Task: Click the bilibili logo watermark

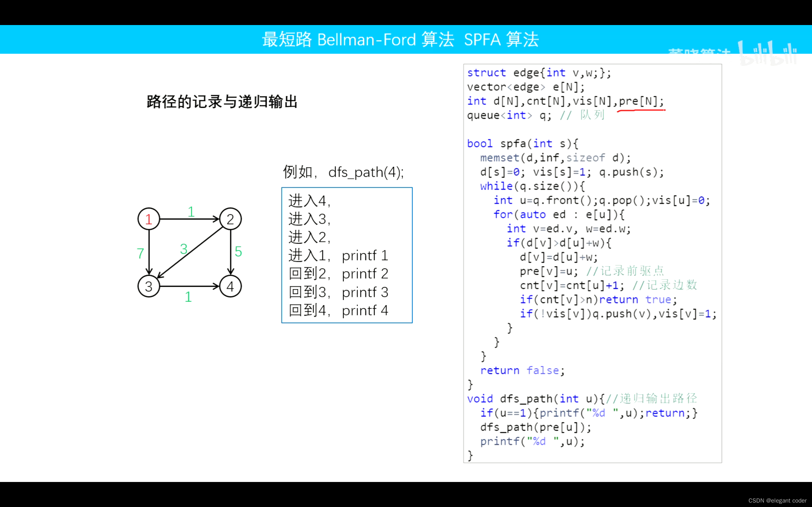Action: 767,52
